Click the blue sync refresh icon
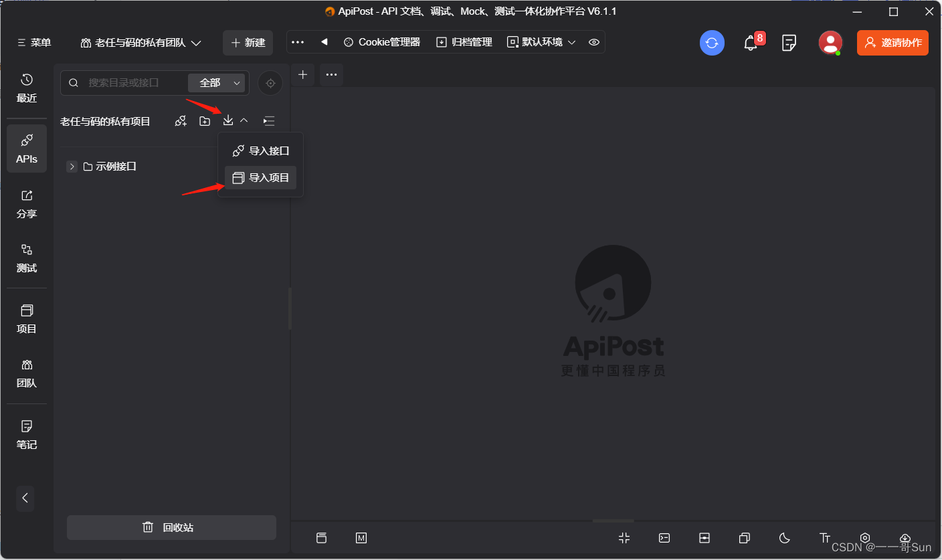 click(712, 43)
